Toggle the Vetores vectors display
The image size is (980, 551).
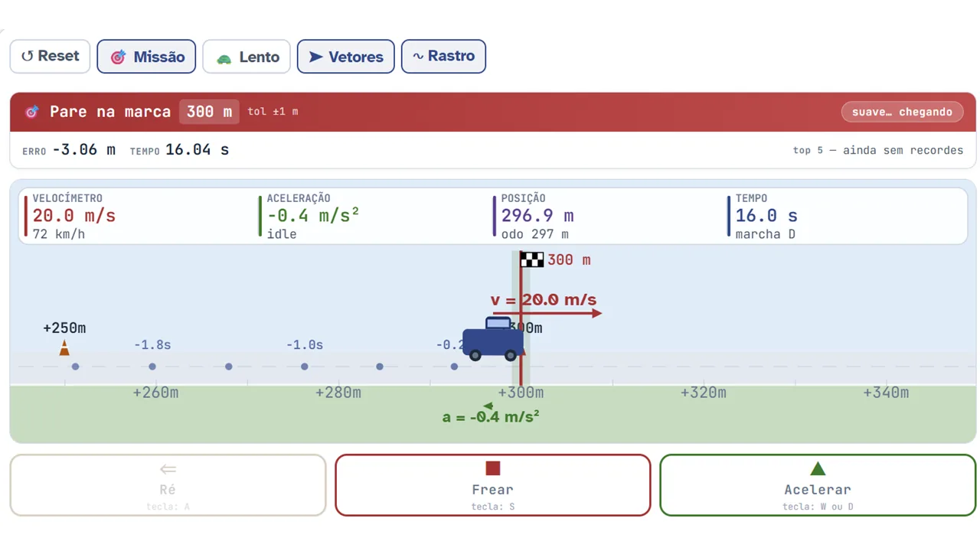[x=345, y=57]
